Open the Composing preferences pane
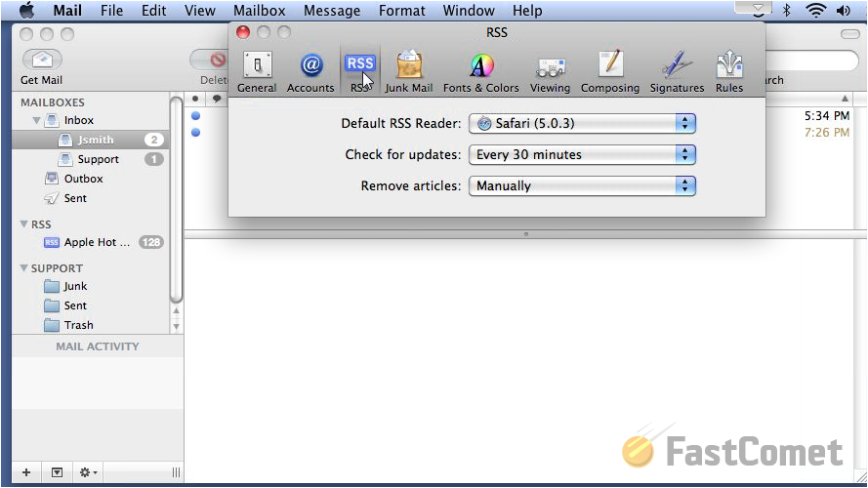The image size is (868, 488). pos(610,72)
